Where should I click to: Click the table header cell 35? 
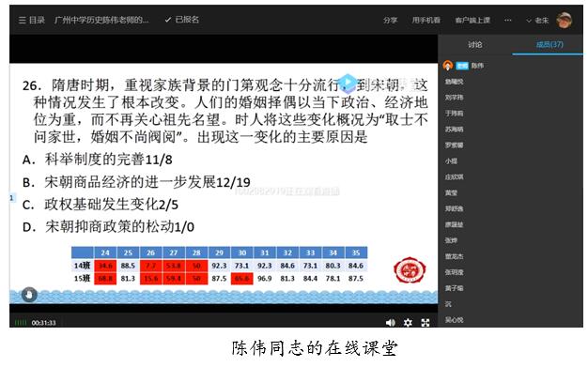pos(356,252)
